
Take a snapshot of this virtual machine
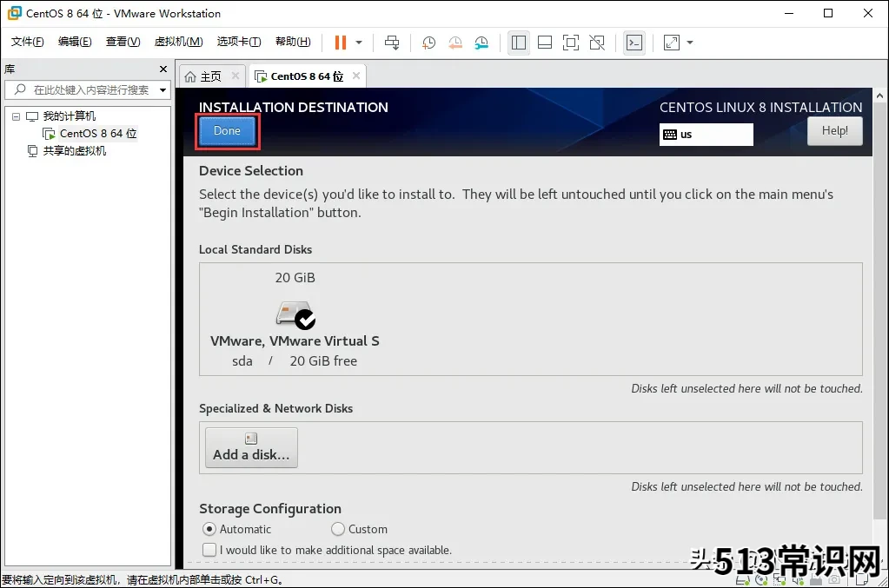[428, 43]
